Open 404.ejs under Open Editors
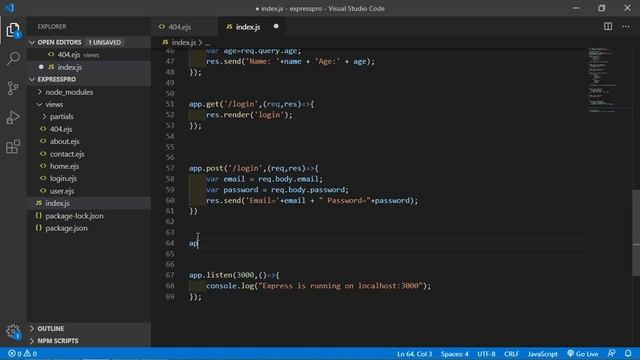 69,55
